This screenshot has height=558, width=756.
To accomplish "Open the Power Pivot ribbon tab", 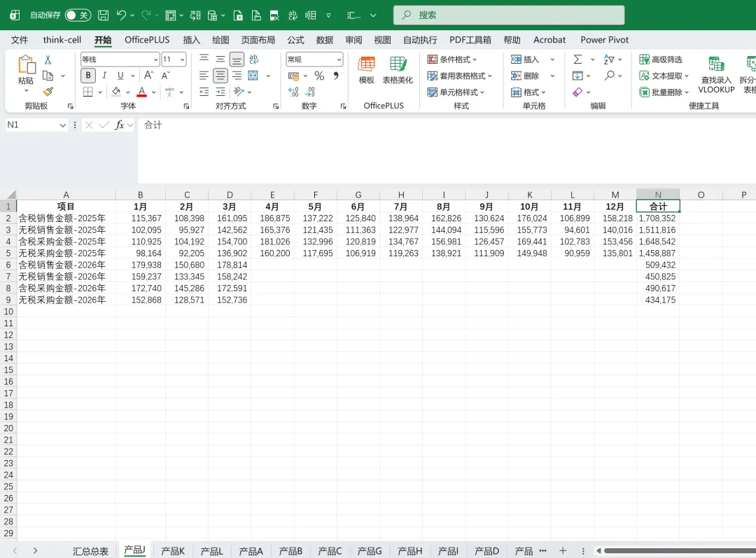I will pyautogui.click(x=605, y=40).
